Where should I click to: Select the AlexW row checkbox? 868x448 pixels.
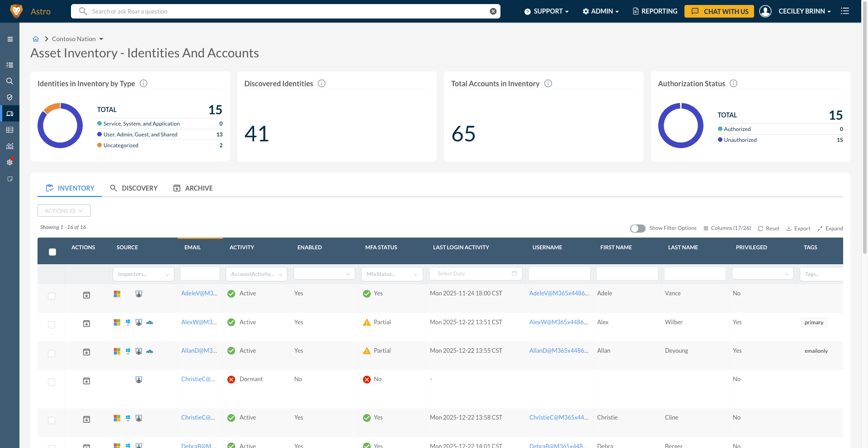[52, 325]
